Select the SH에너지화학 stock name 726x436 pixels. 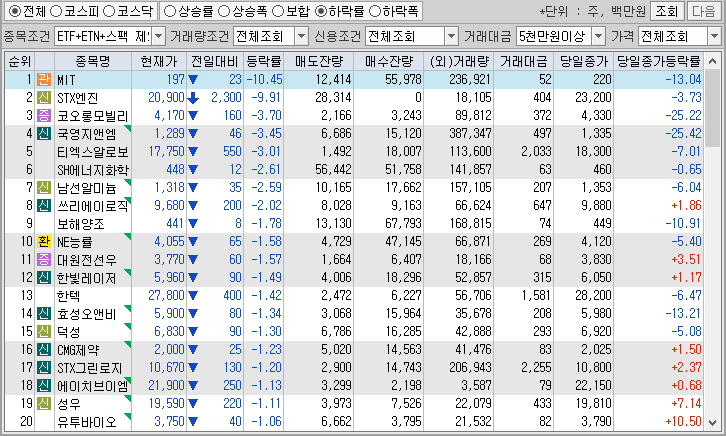point(93,170)
